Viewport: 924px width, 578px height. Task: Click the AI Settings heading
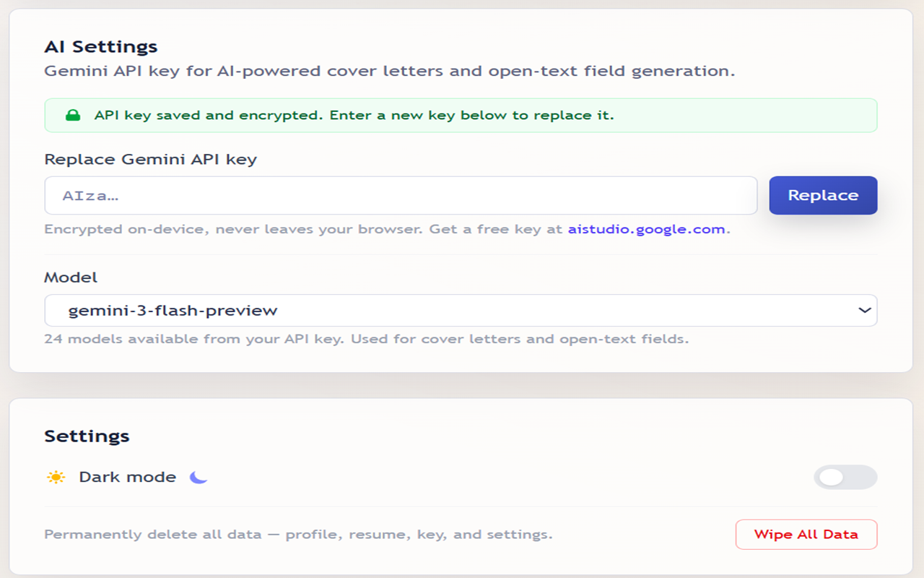101,46
